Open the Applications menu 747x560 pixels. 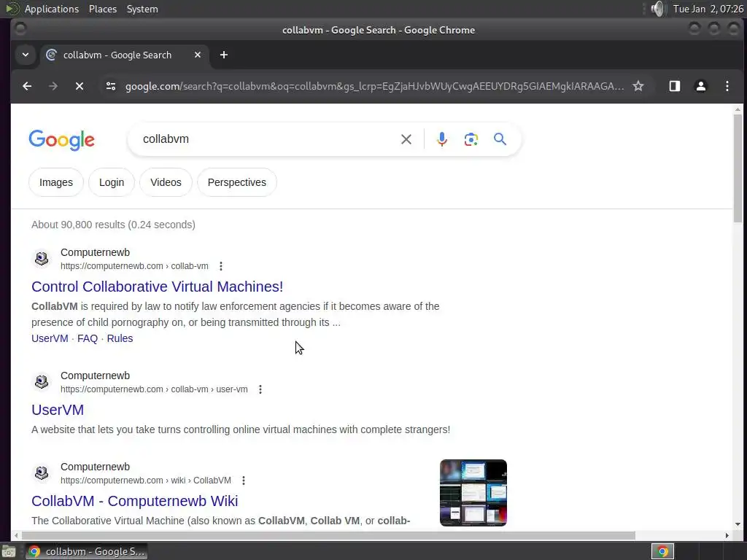click(52, 9)
